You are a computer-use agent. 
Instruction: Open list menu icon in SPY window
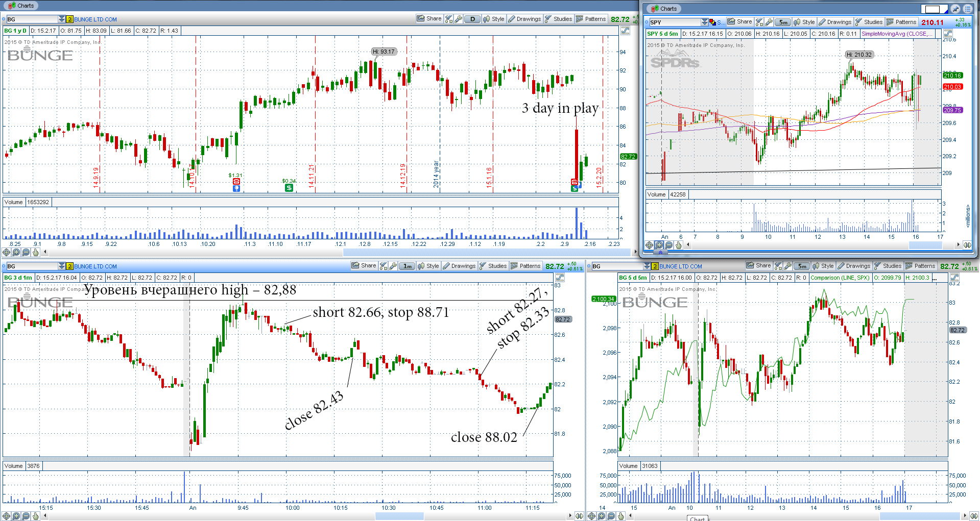[x=967, y=9]
